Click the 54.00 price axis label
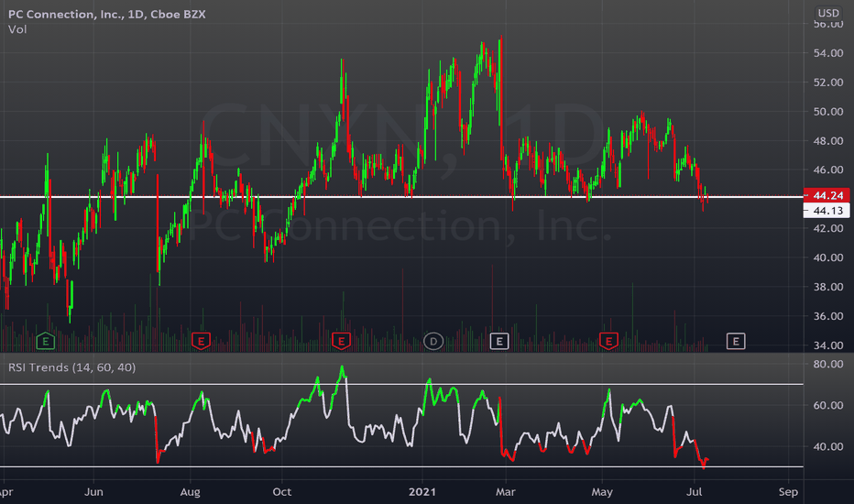The image size is (854, 504). pyautogui.click(x=827, y=53)
